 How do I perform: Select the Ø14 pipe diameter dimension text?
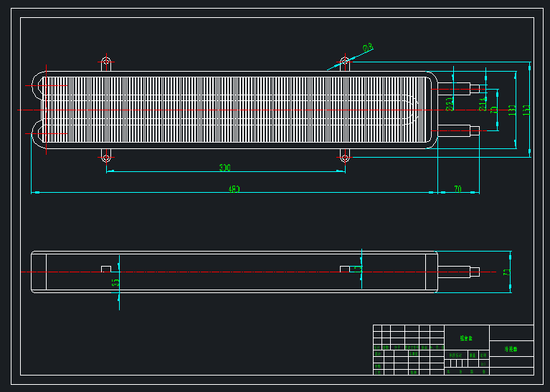(483, 105)
